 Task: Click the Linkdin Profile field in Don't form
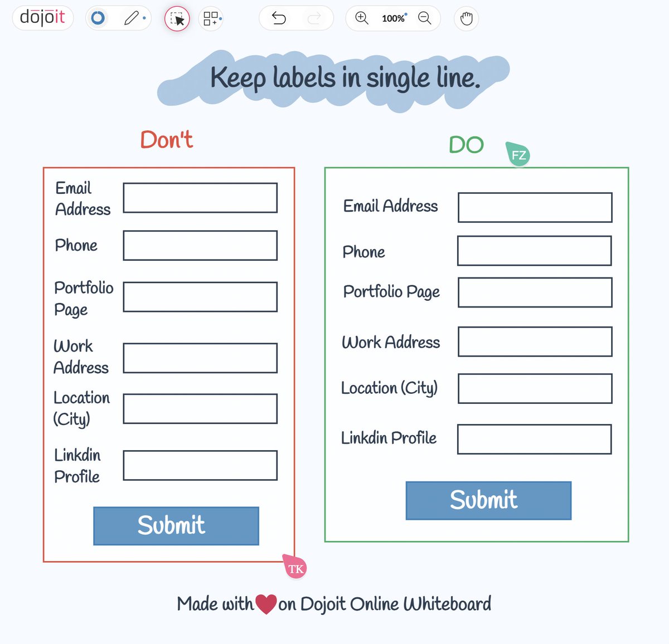(200, 466)
